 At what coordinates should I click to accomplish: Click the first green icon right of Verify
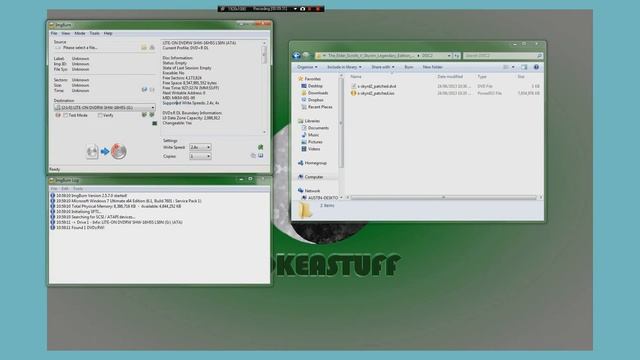coord(144,115)
